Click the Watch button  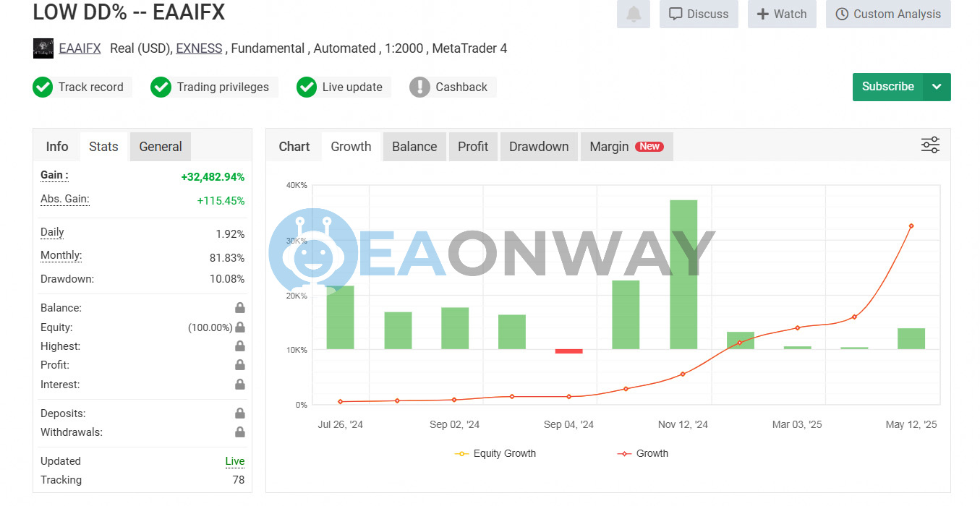[x=782, y=14]
